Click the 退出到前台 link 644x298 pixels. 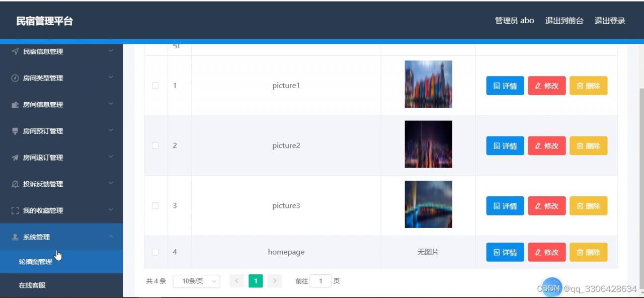(x=565, y=21)
